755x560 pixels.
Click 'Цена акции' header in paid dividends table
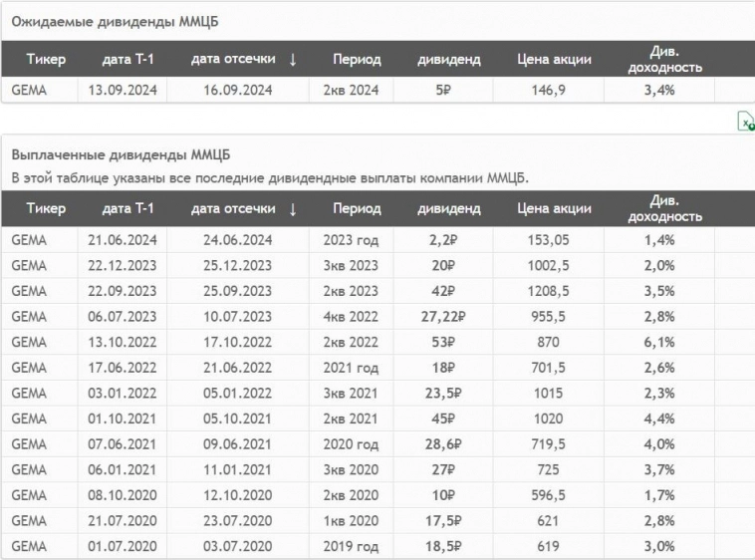(554, 209)
